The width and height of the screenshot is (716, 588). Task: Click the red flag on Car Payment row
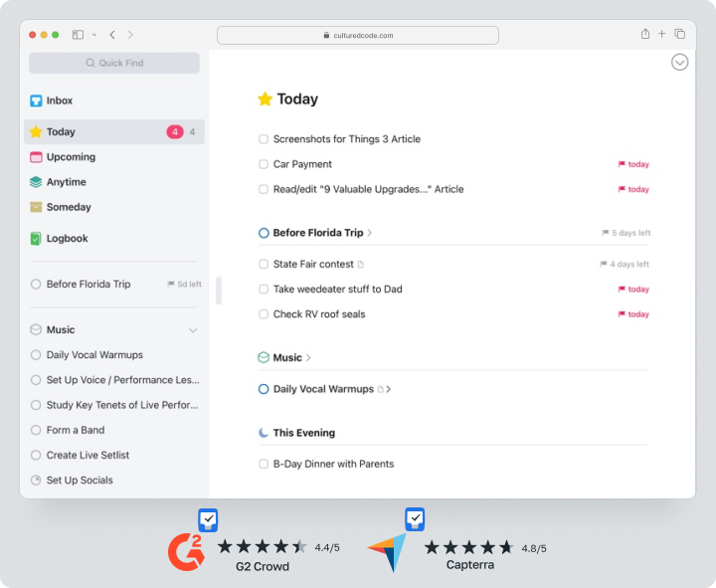[x=622, y=164]
